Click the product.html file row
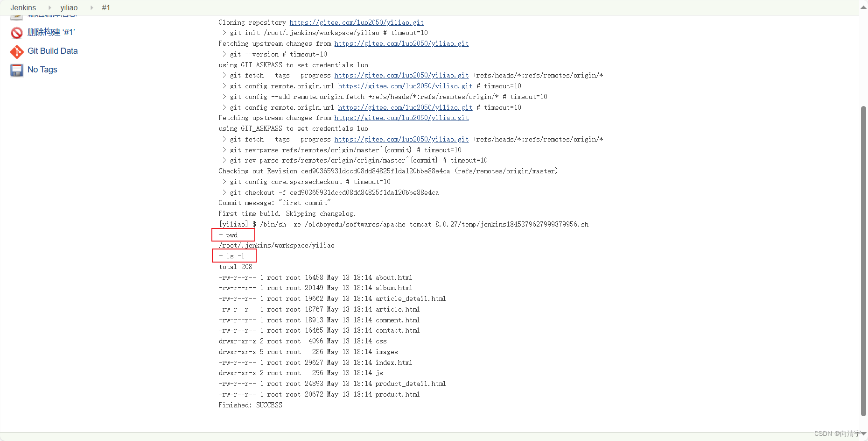Viewport: 868px width, 441px height. [319, 394]
